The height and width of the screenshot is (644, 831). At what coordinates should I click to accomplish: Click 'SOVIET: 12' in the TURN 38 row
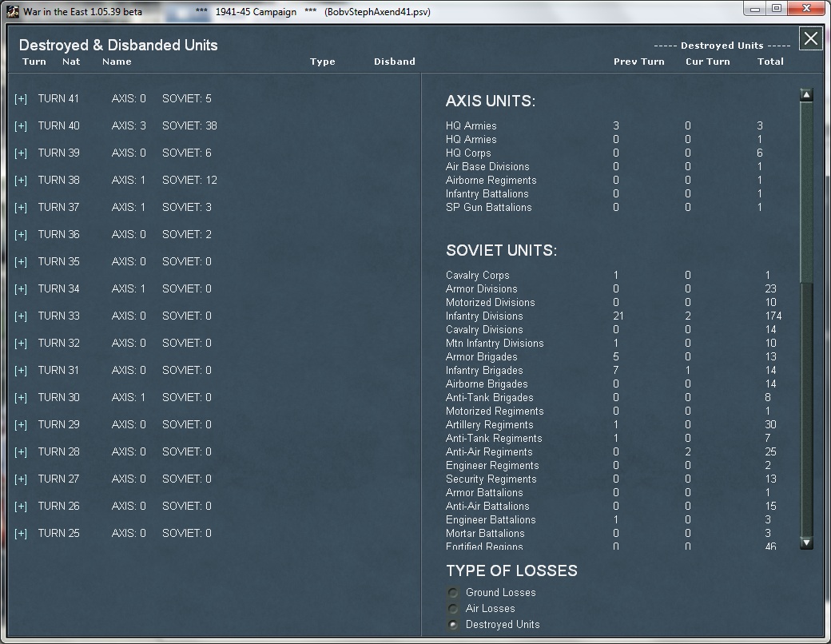(189, 181)
